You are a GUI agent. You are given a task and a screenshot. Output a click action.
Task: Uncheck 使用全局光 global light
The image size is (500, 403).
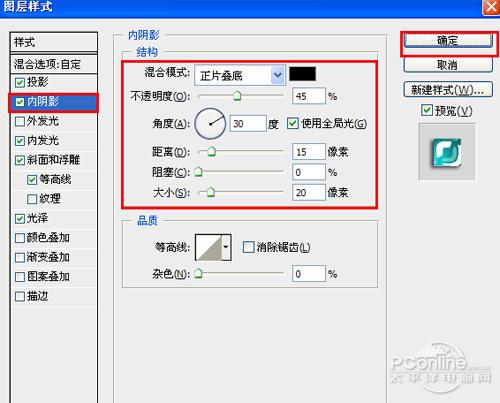click(x=292, y=124)
